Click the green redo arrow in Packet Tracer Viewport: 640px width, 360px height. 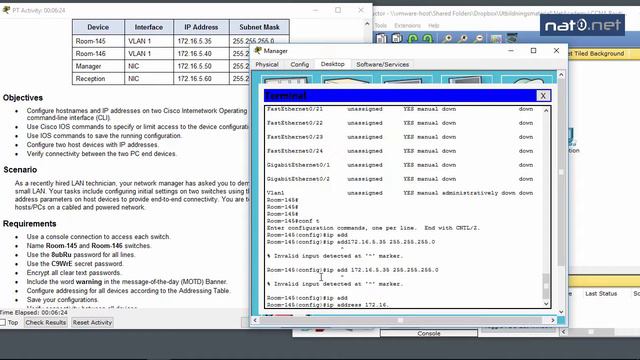(427, 39)
